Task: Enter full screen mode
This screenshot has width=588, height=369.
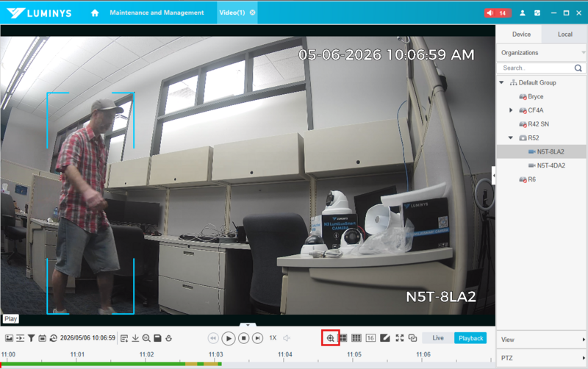Action: [400, 338]
